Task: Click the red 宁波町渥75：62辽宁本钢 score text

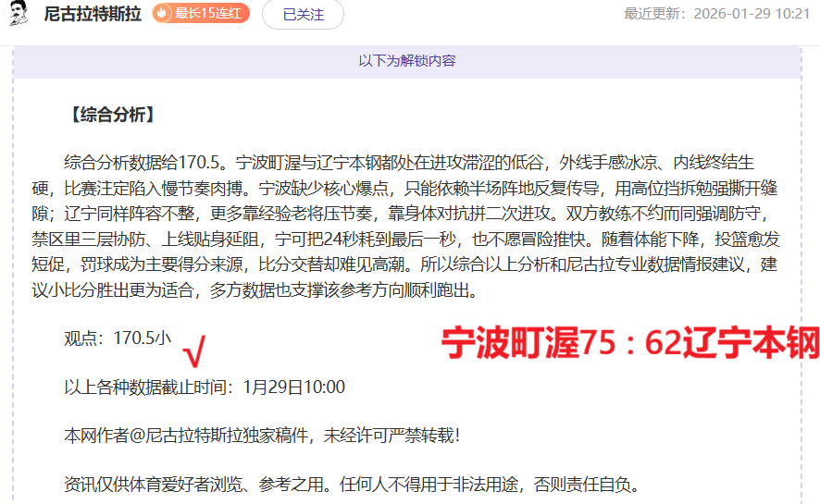Action: coord(629,344)
